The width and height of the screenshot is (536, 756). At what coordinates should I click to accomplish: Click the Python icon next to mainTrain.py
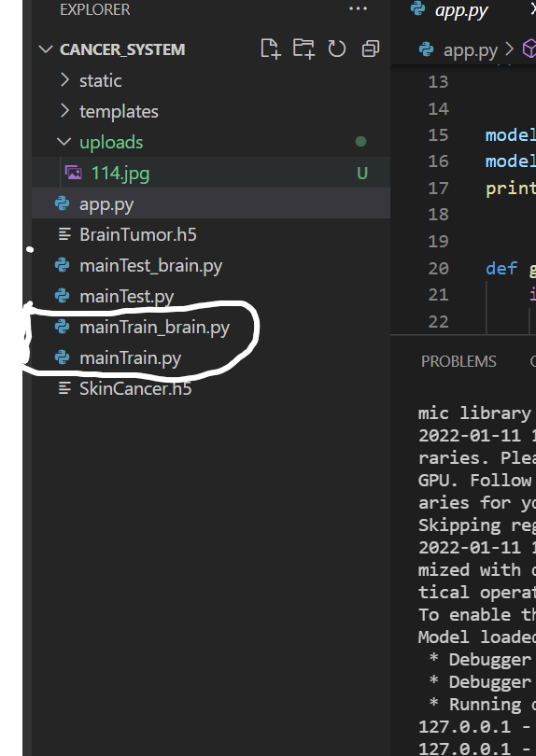(63, 357)
